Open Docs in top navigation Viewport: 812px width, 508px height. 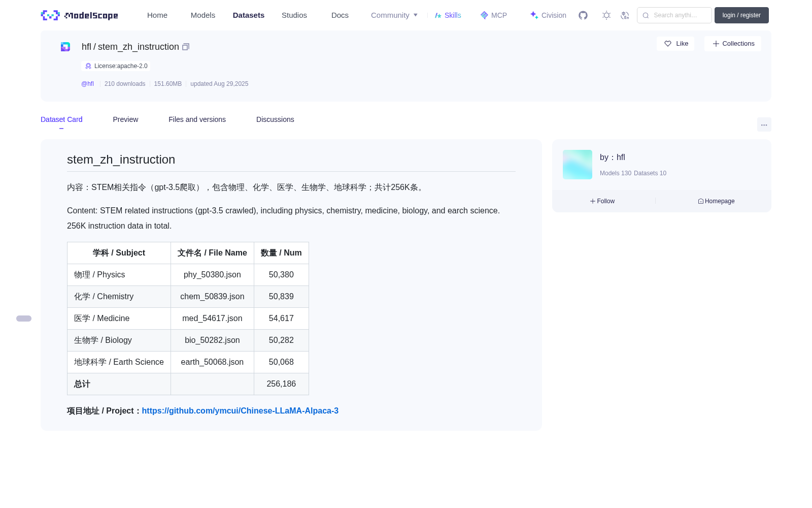pyautogui.click(x=340, y=15)
